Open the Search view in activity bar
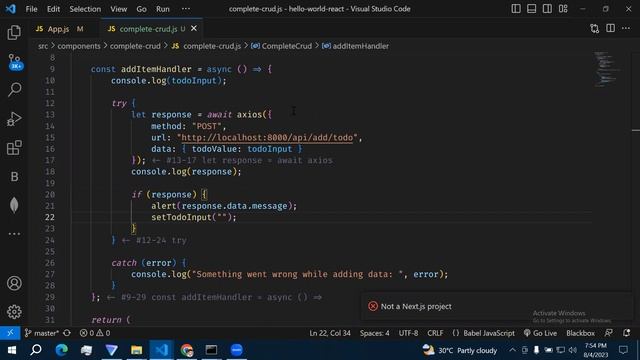Image resolution: width=640 pixels, height=360 pixels. coord(14,90)
